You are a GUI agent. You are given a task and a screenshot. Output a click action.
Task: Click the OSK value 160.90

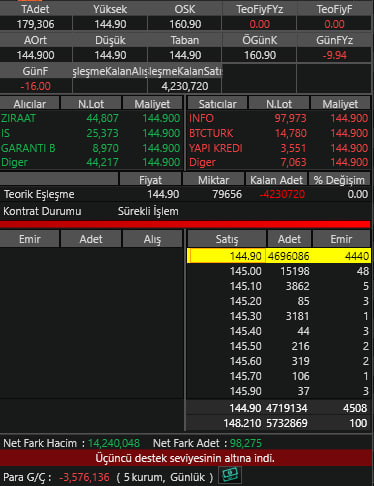(x=185, y=24)
